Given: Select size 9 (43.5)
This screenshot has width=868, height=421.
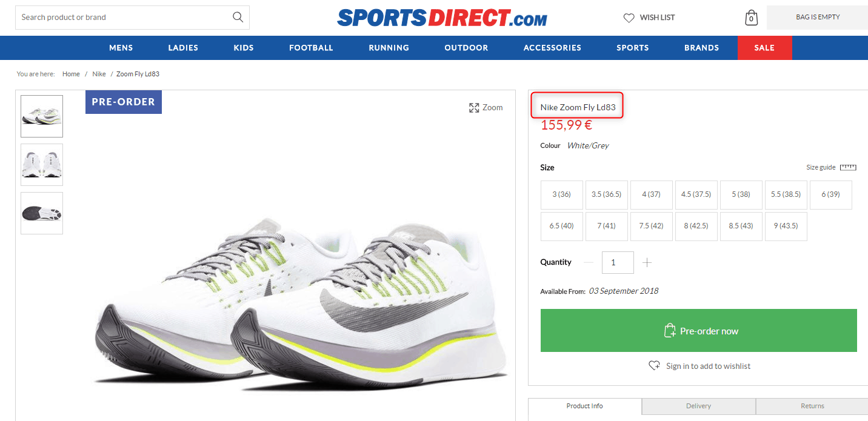Looking at the screenshot, I should click(786, 226).
